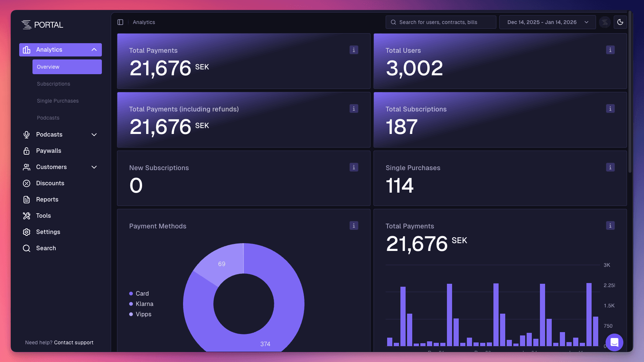Show info for Single Purchases card
Screen dimensions: 644x362
[610, 167]
